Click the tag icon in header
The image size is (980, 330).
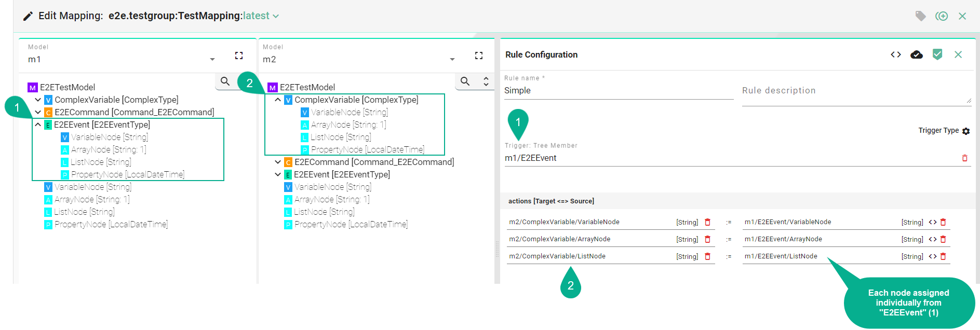920,16
